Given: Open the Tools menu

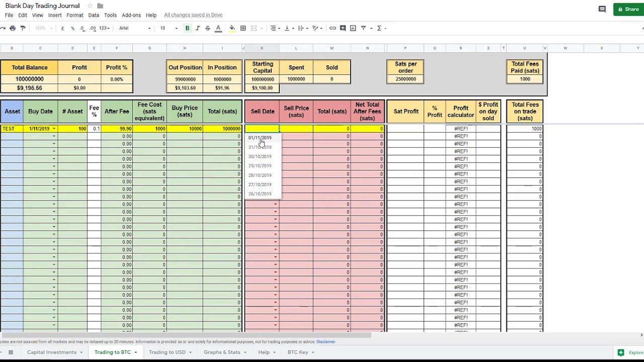Looking at the screenshot, I should tap(110, 15).
